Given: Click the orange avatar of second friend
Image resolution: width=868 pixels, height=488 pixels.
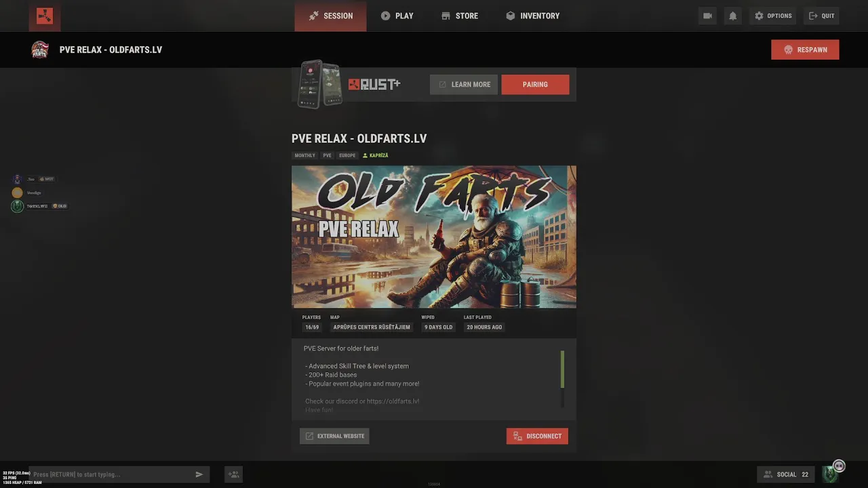Looking at the screenshot, I should 17,192.
